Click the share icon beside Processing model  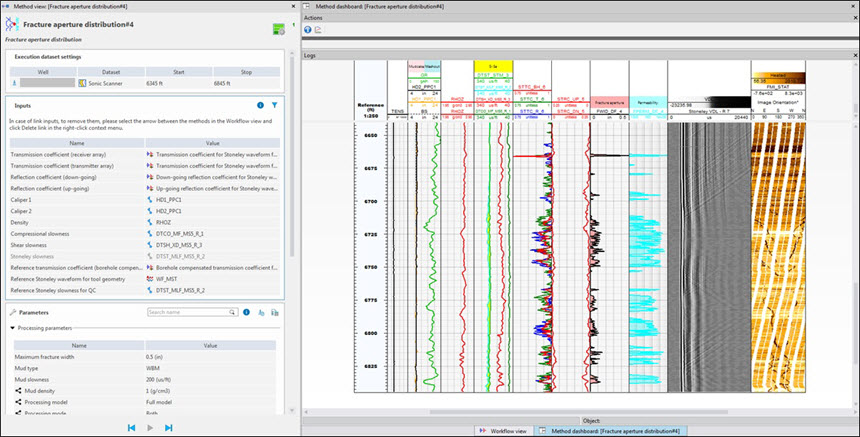(19, 402)
